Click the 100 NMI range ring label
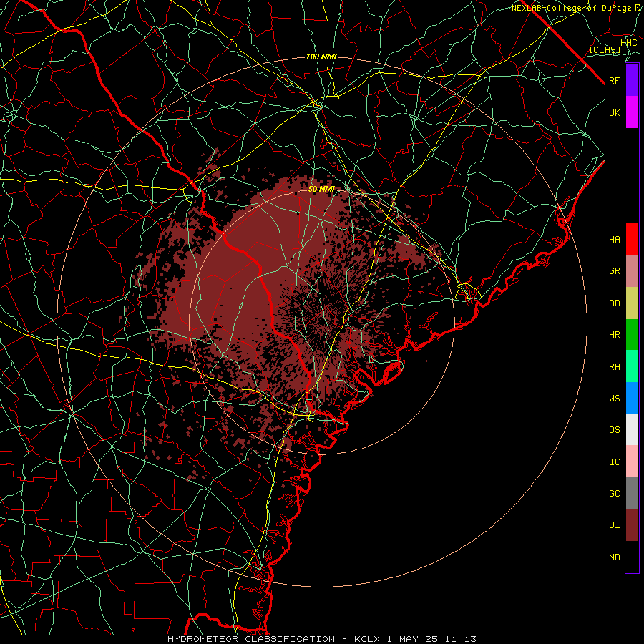644x644 pixels. 321,57
